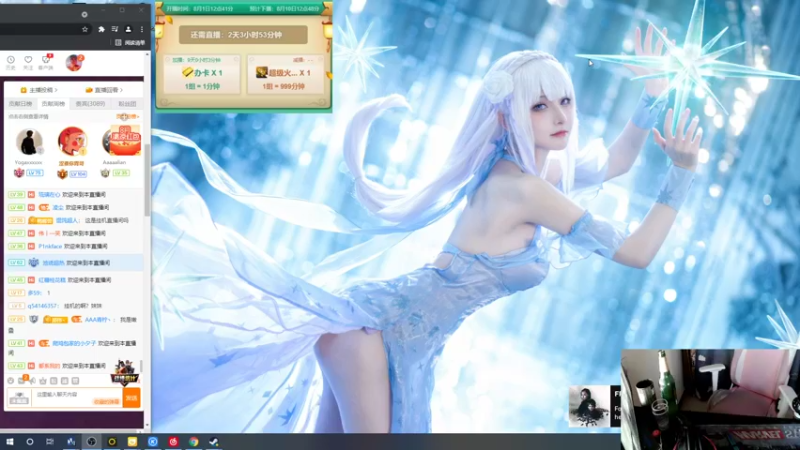Open yellow ring app on taskbar
The height and width of the screenshot is (450, 800).
click(112, 442)
